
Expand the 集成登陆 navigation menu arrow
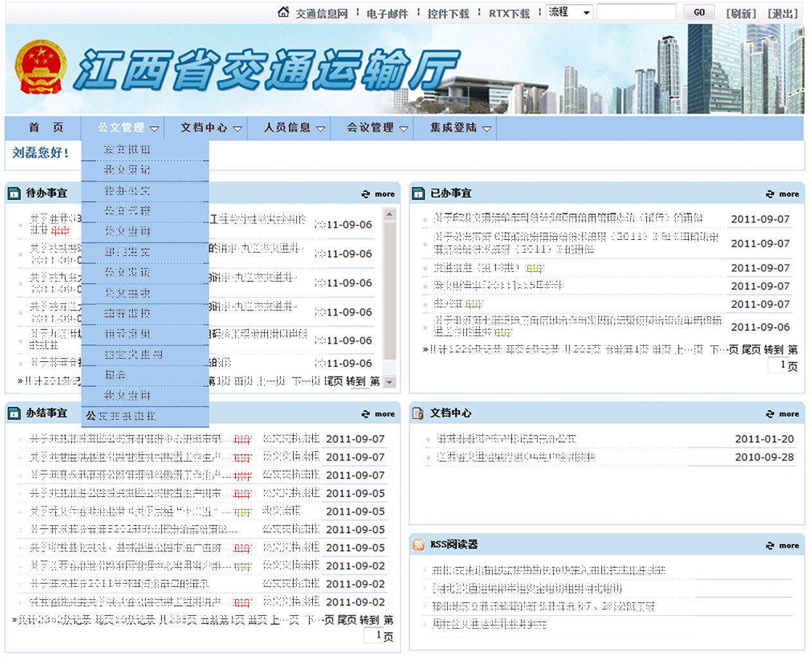tap(487, 129)
